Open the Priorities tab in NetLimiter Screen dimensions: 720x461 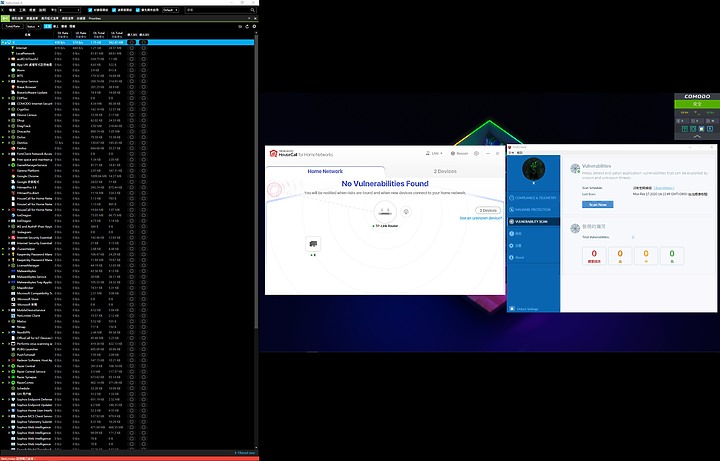(95, 18)
